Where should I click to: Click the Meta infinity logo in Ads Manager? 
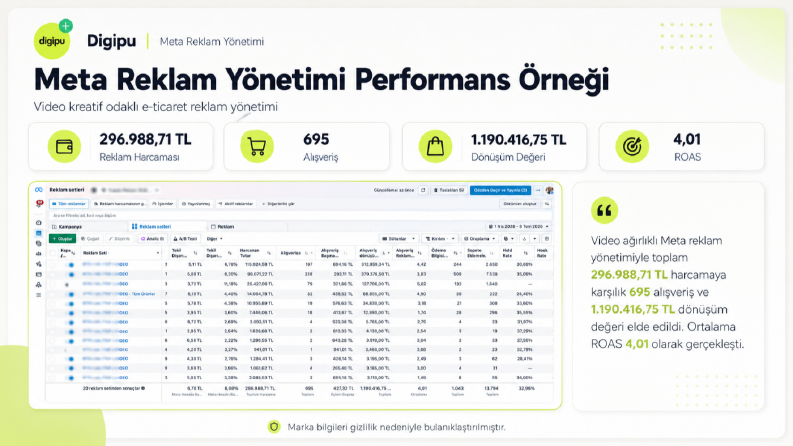(x=38, y=190)
